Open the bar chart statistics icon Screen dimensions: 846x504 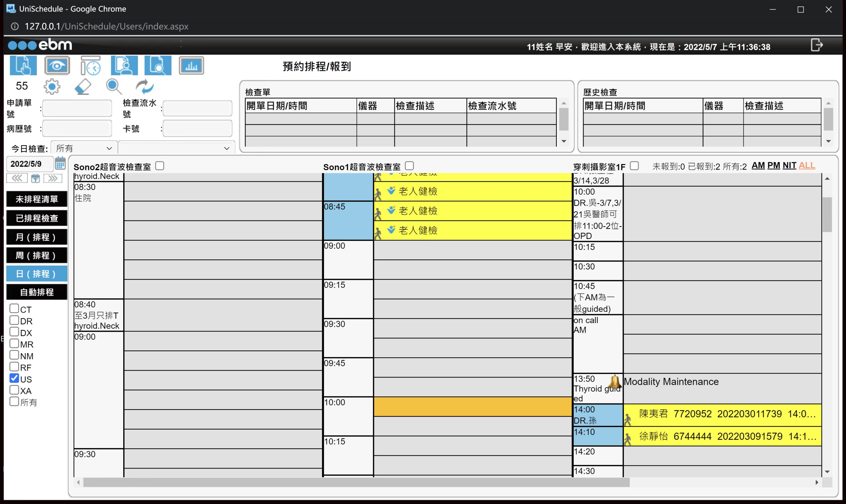click(x=191, y=65)
